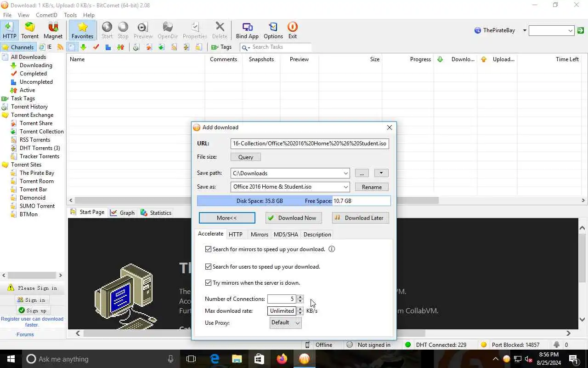This screenshot has width=588, height=368.
Task: Open the arrow menu beside browse button
Action: pyautogui.click(x=381, y=173)
